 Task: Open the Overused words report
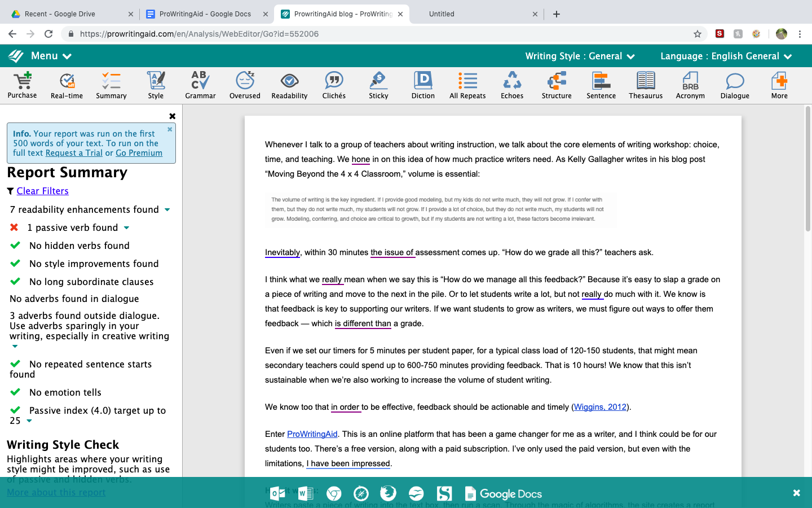[x=245, y=85]
